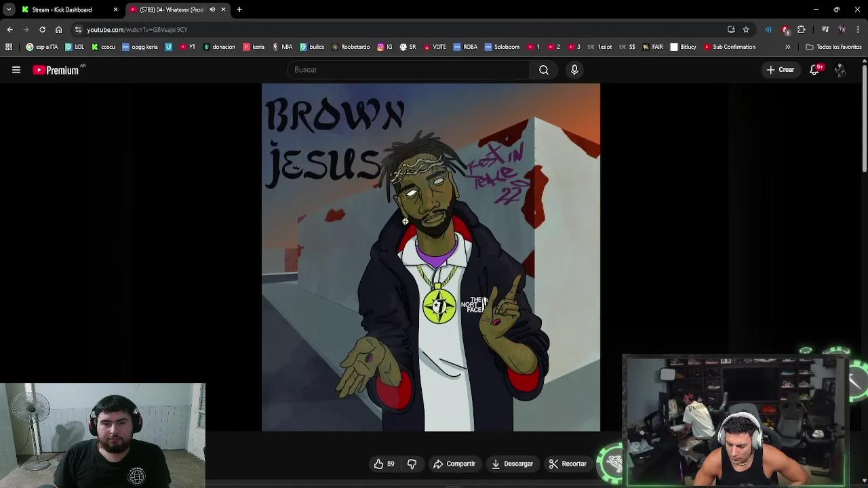This screenshot has width=868, height=488.
Task: Click Recortar clip button
Action: click(568, 464)
